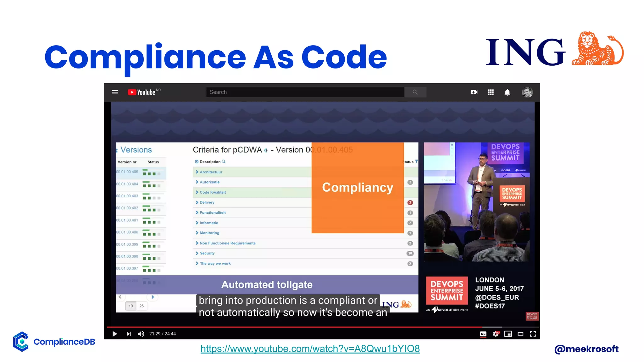Switch to miniplayer mode

[x=508, y=334]
